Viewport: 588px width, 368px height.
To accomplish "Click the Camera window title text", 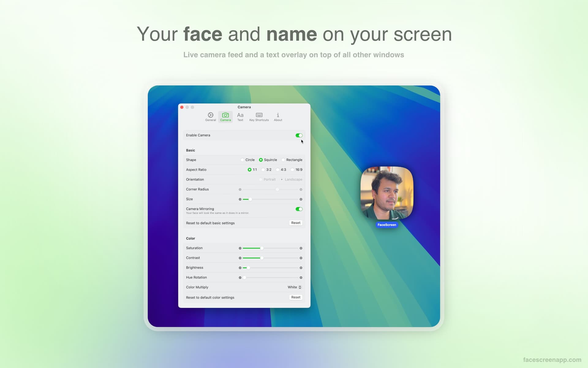I will 244,107.
